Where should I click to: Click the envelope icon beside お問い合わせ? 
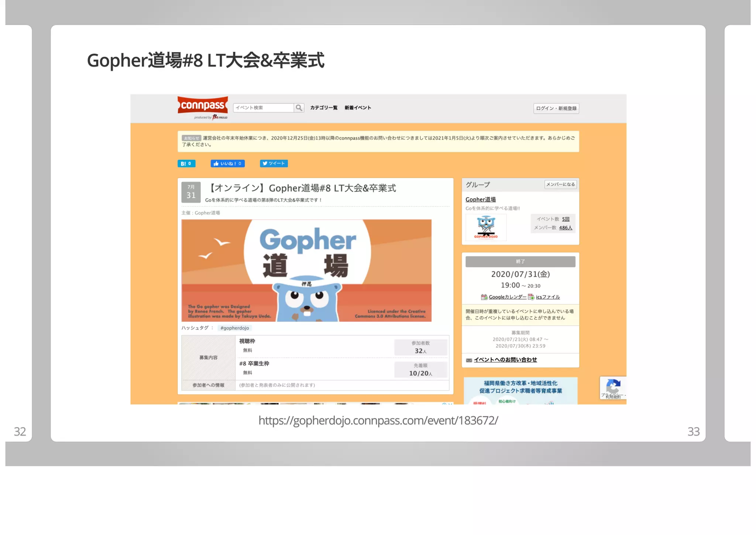coord(469,360)
